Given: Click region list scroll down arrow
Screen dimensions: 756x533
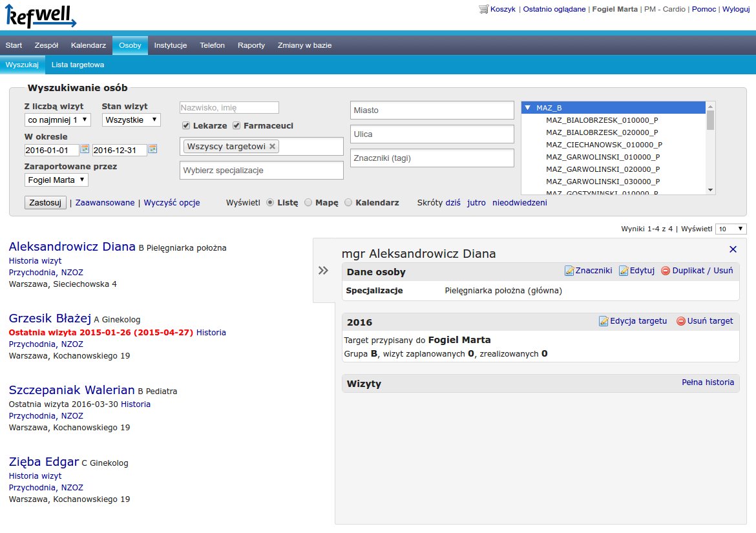Looking at the screenshot, I should 710,190.
